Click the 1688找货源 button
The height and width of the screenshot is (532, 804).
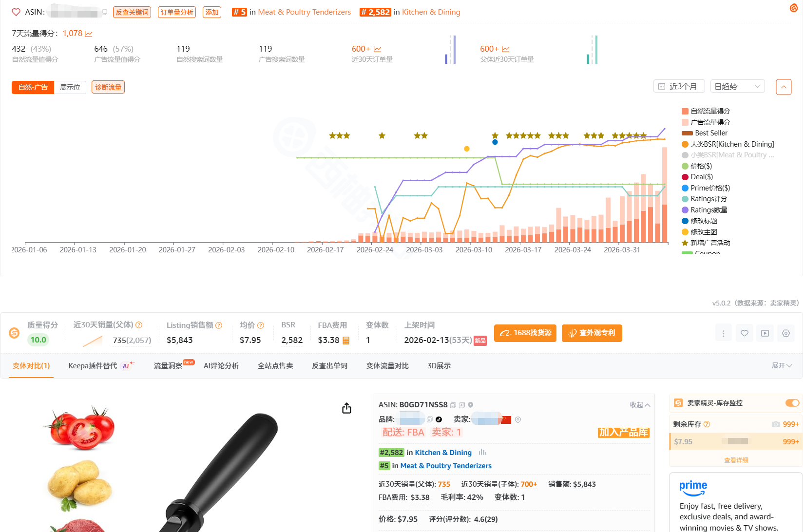525,333
